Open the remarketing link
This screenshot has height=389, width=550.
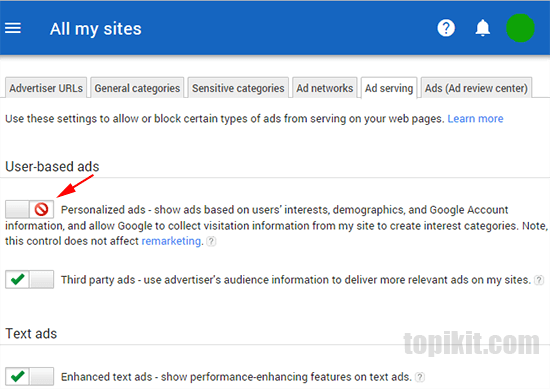point(171,241)
